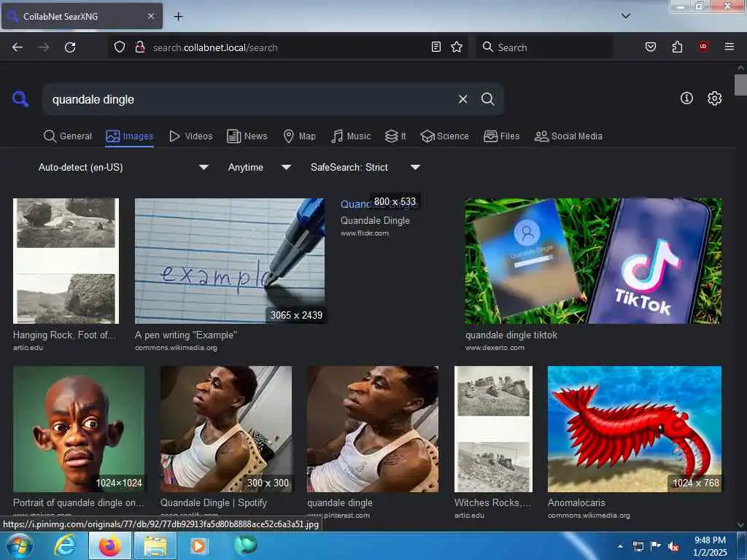Open Windows Media Player taskbar icon
The image size is (747, 560).
pyautogui.click(x=198, y=546)
